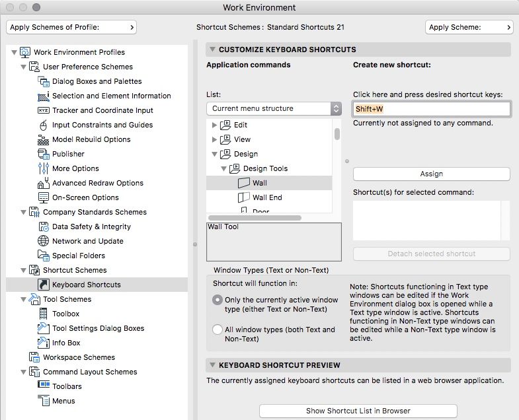The image size is (519, 420).
Task: Click the commands list vertical scrollbar
Action: [337, 134]
